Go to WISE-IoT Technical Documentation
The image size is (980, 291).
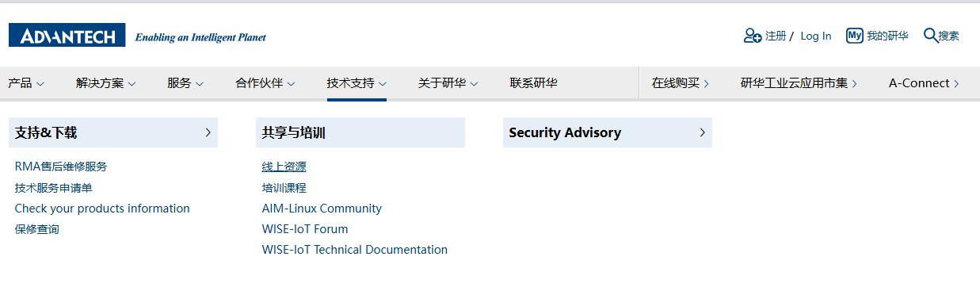(355, 249)
